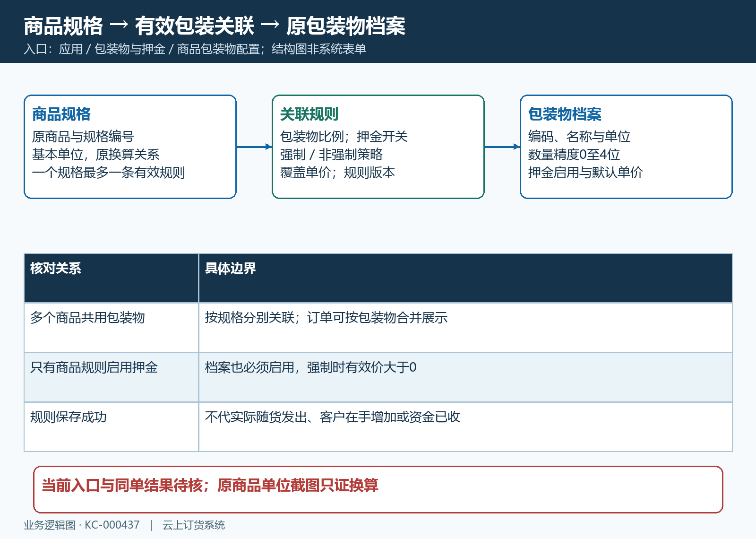
Task: Click the line 一个规格最多一条有效规则
Action: pyautogui.click(x=109, y=173)
